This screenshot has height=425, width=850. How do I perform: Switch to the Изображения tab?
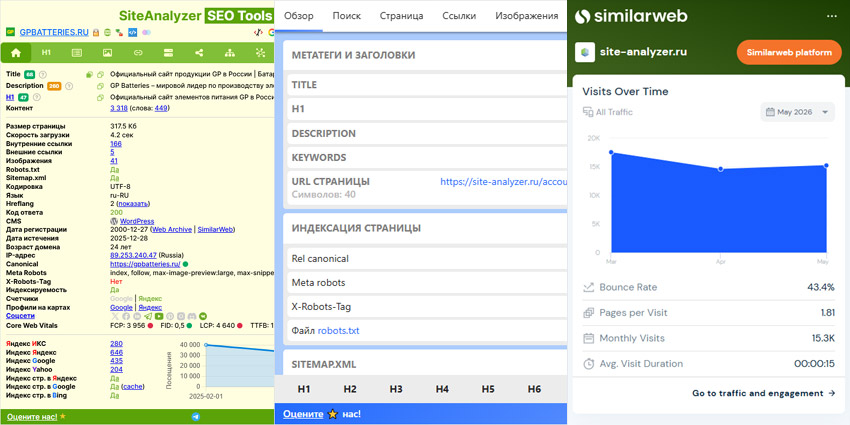click(527, 16)
